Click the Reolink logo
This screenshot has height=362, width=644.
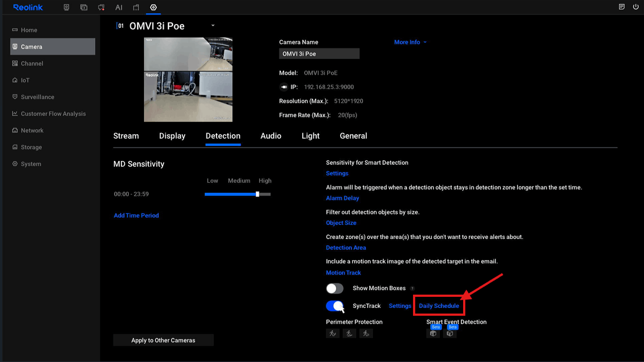28,7
